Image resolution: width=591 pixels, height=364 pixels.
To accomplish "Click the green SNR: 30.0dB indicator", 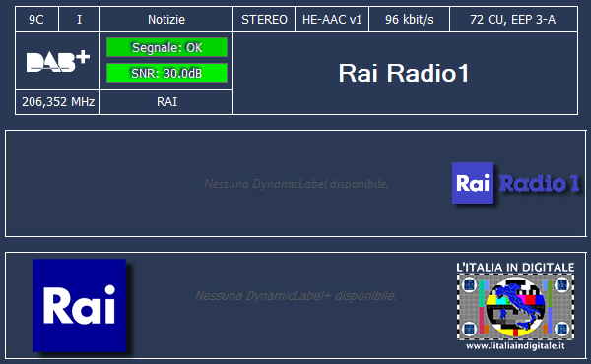I will 166,73.
